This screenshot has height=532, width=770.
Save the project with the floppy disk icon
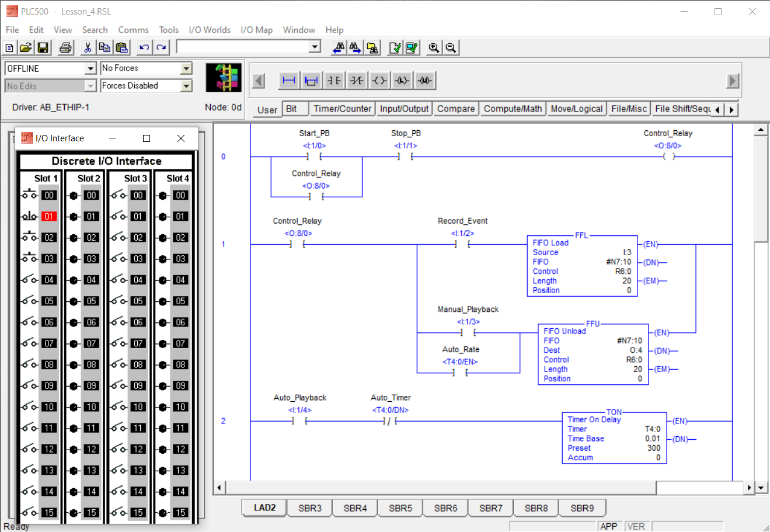(43, 48)
